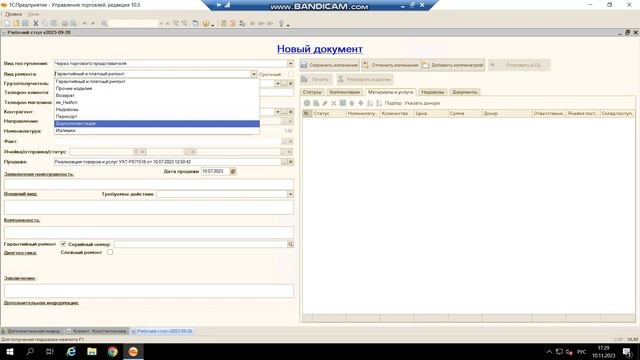Click the search icon in Серийный номер field
Viewport: 640px width, 360px height.
click(x=290, y=244)
